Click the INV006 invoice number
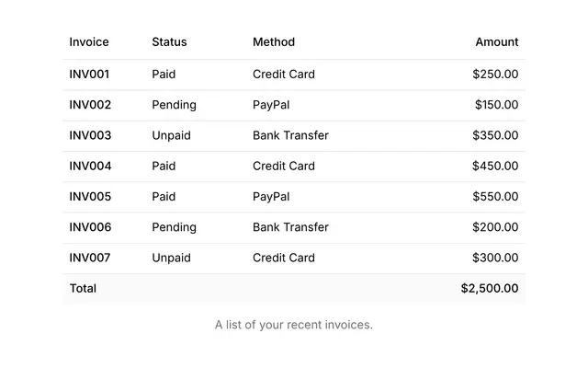Image resolution: width=588 pixels, height=368 pixels. point(90,227)
